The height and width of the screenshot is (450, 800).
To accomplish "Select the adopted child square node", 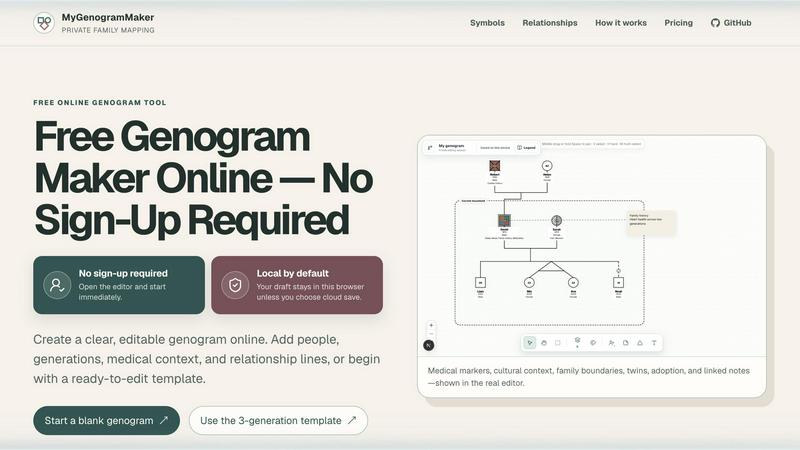I will tap(618, 282).
